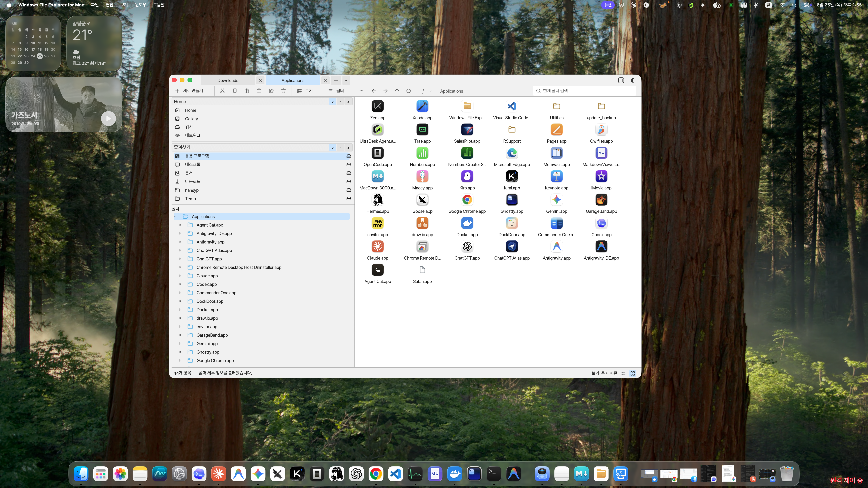The height and width of the screenshot is (488, 868).
Task: Click the Copy icon in toolbar
Action: coord(234,91)
